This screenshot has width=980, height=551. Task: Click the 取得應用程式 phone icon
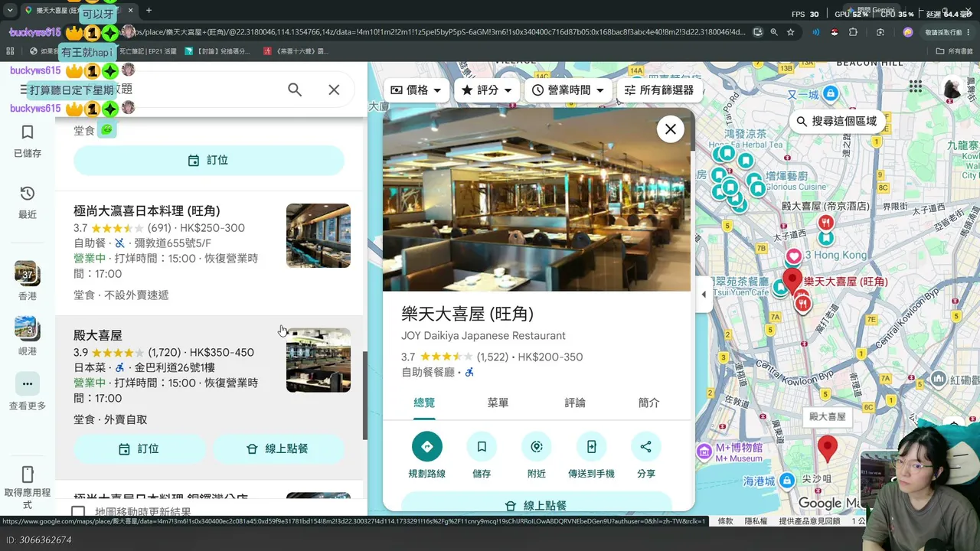(x=28, y=474)
